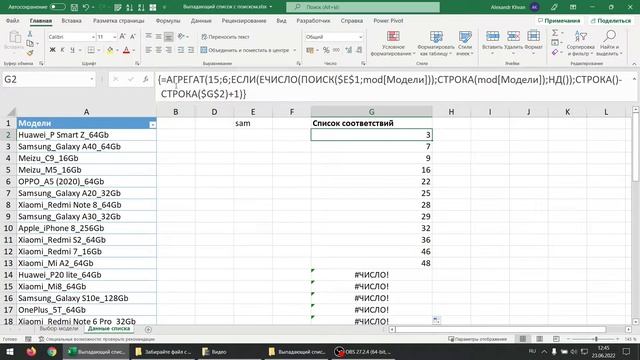640x360 pixels.
Task: Open 'Сортировка и фильтр' menu
Action: point(580,43)
